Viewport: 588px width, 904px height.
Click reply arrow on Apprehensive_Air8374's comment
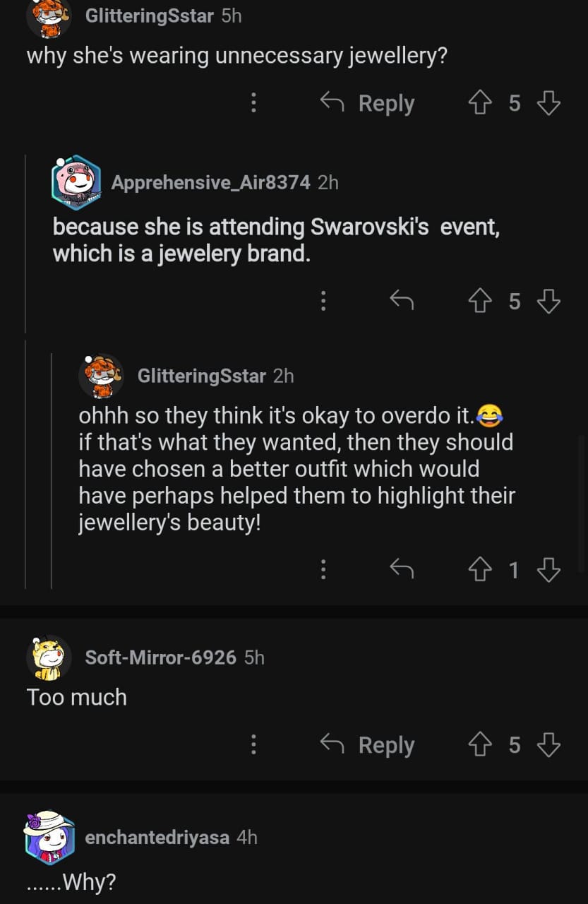click(x=402, y=302)
